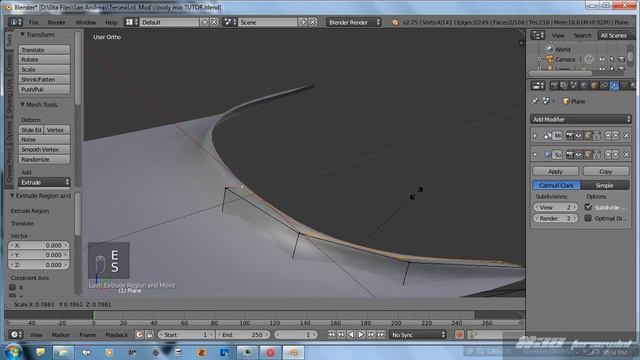Open the Add Modifier dropdown
Viewport: 640px width, 360px height.
click(581, 119)
